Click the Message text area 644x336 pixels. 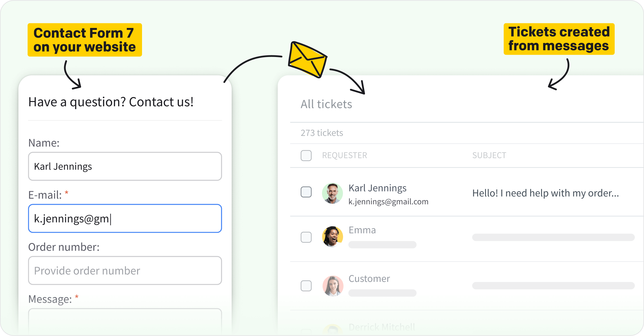coord(125,321)
